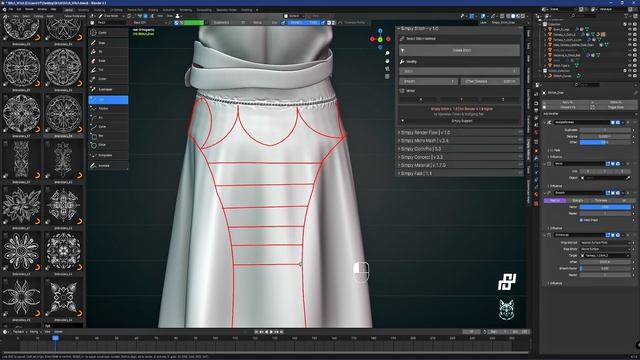Jump to timeline start frame
The width and height of the screenshot is (640, 360).
point(257,332)
